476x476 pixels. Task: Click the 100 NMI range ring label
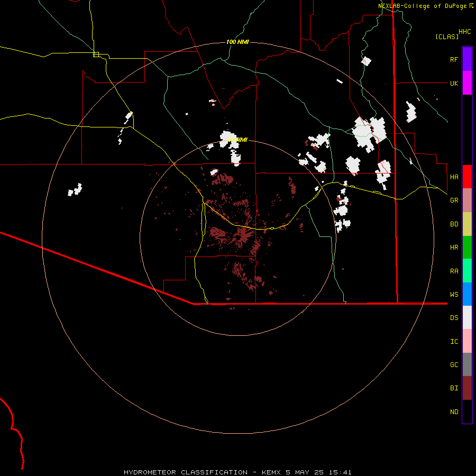237,42
